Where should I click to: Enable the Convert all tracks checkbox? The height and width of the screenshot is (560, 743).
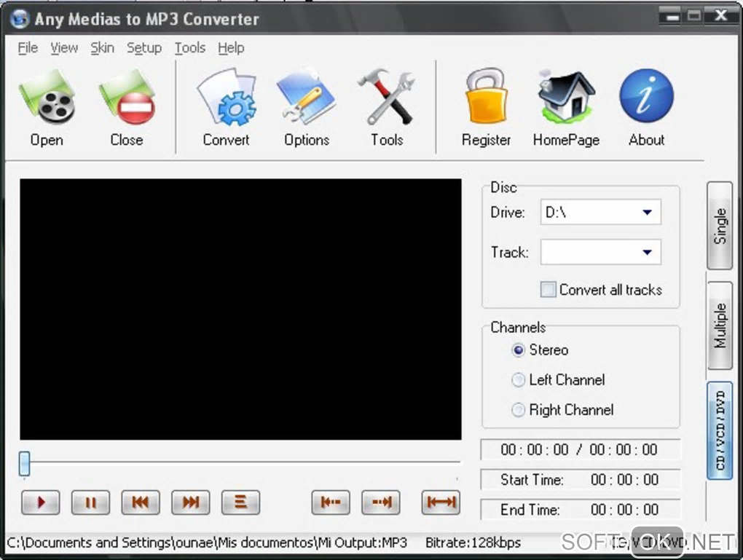pos(549,290)
